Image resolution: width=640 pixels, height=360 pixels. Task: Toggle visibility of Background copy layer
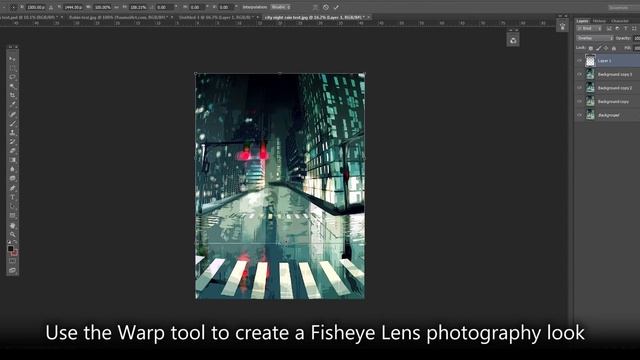click(x=579, y=101)
